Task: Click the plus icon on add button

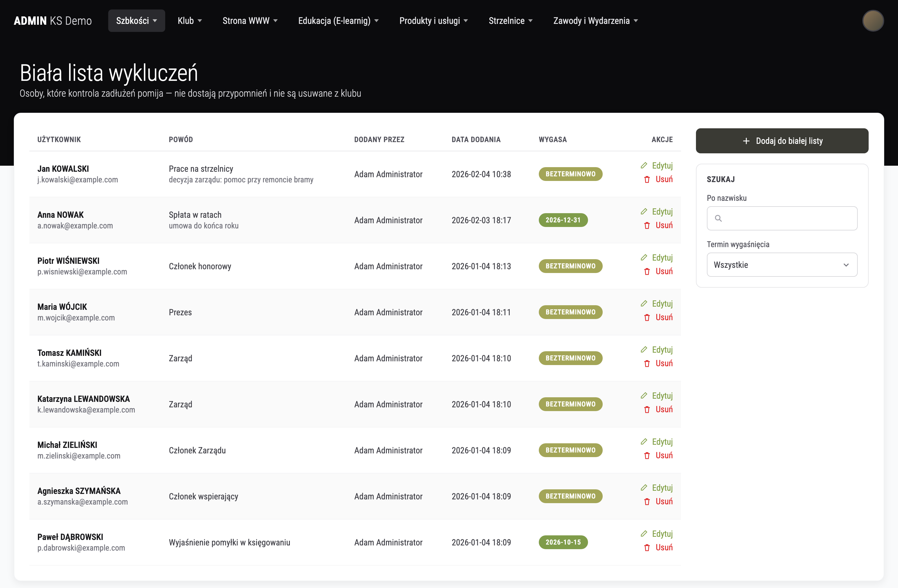Action: pyautogui.click(x=746, y=141)
